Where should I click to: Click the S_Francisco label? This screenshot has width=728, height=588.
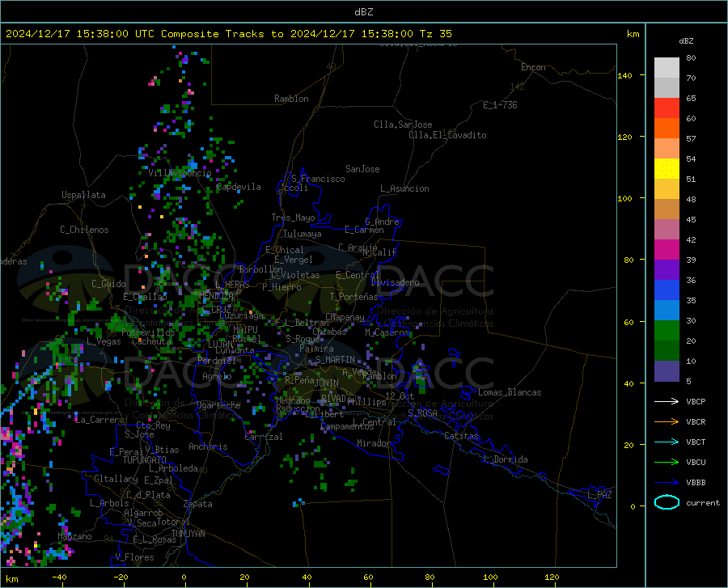tap(318, 179)
